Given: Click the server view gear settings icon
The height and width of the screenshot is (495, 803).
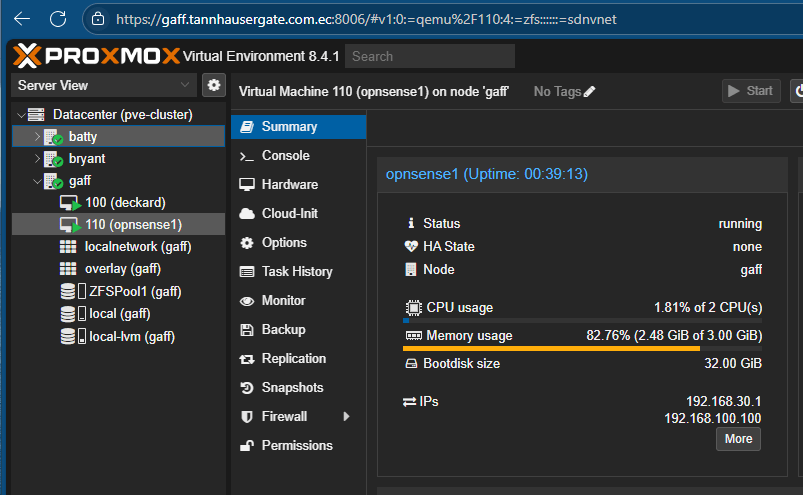Looking at the screenshot, I should [213, 85].
